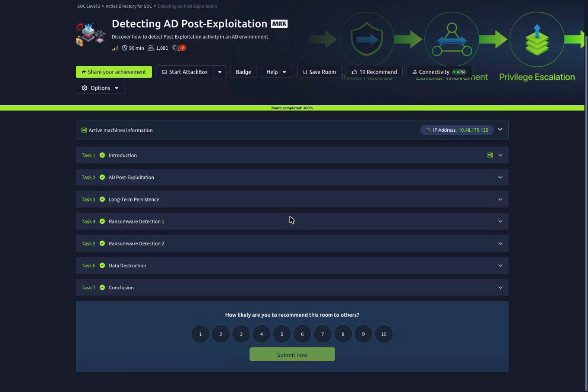Expand Task 7 Conclusion chevron
Viewport: 588px width, 392px height.
501,288
